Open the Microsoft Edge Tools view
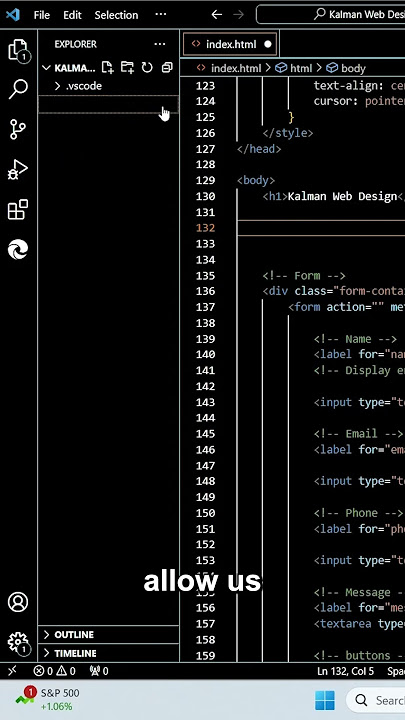405x720 pixels. click(x=18, y=249)
